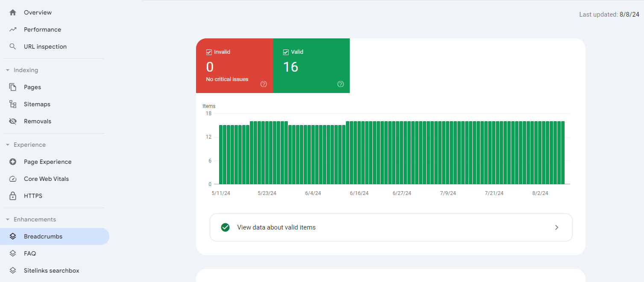This screenshot has width=644, height=282.
Task: Click the help icon in Valid card
Action: click(x=340, y=84)
